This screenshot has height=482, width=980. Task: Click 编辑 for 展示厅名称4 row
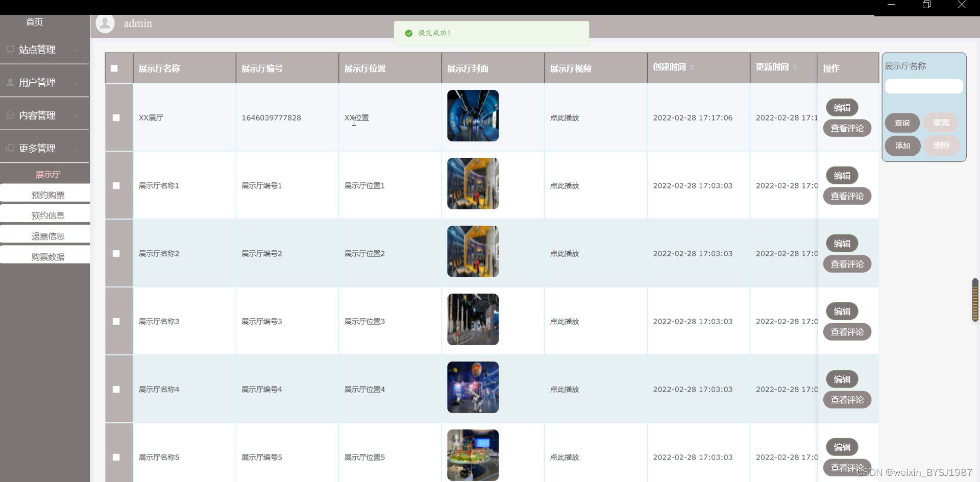click(842, 379)
